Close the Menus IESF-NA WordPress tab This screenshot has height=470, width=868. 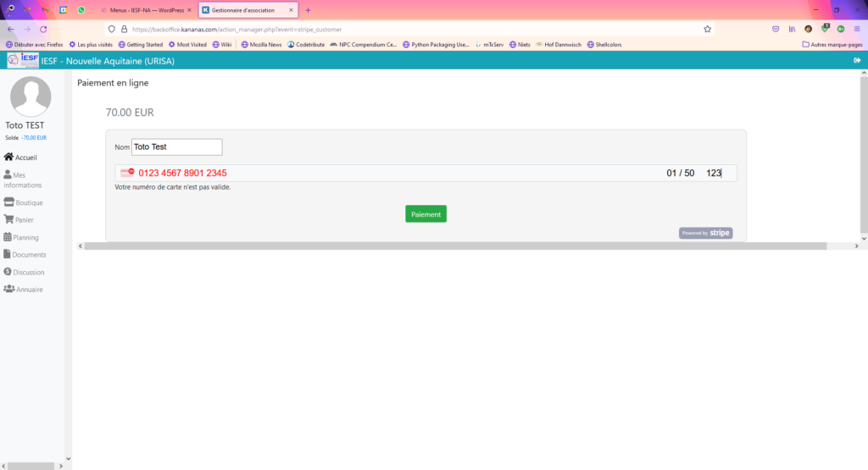tap(189, 10)
